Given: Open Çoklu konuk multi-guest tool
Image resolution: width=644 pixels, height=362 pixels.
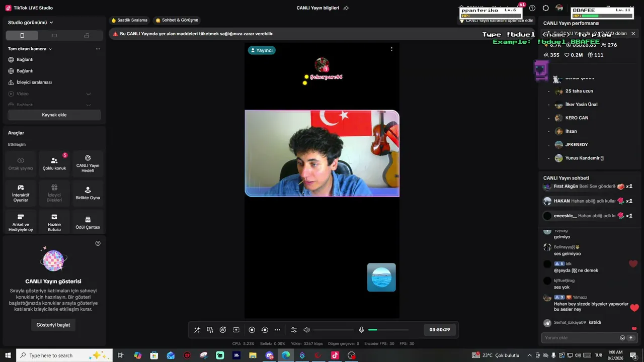Looking at the screenshot, I should click(x=54, y=163).
